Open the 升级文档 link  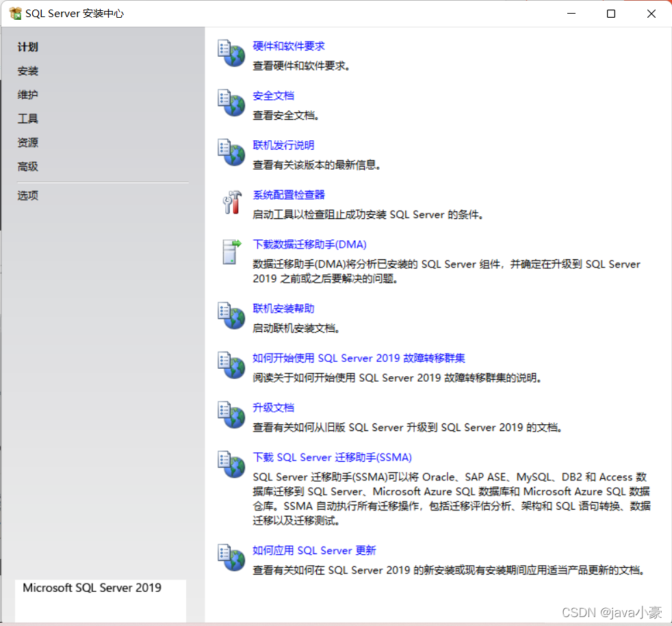(274, 408)
